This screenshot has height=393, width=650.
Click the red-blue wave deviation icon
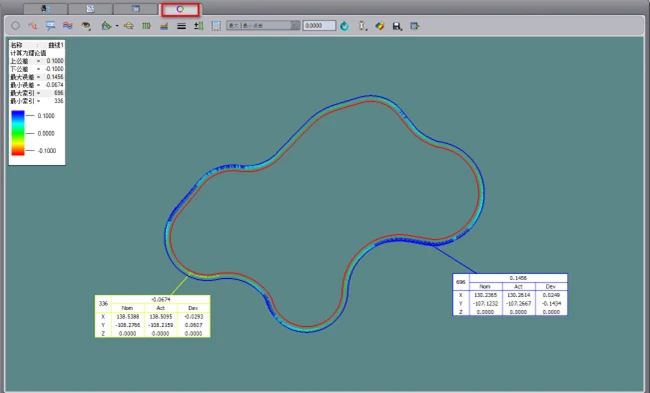point(68,26)
